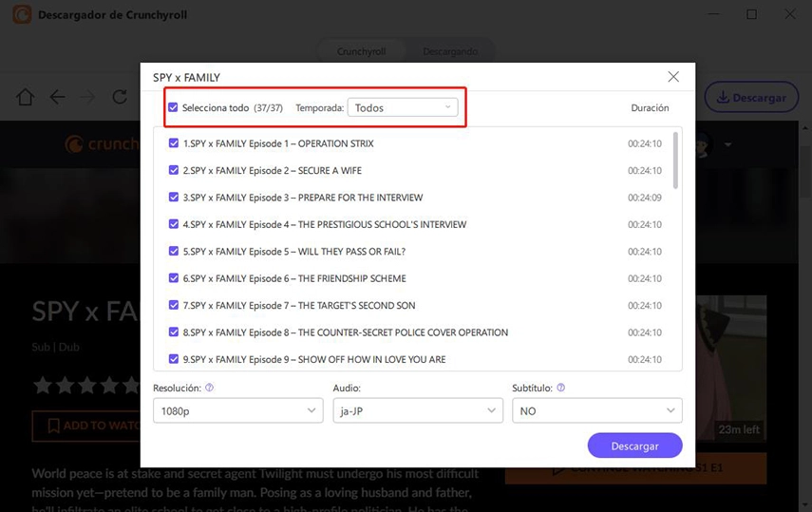This screenshot has width=812, height=512.
Task: Click the Sub | Dub label on background page
Action: (x=55, y=347)
